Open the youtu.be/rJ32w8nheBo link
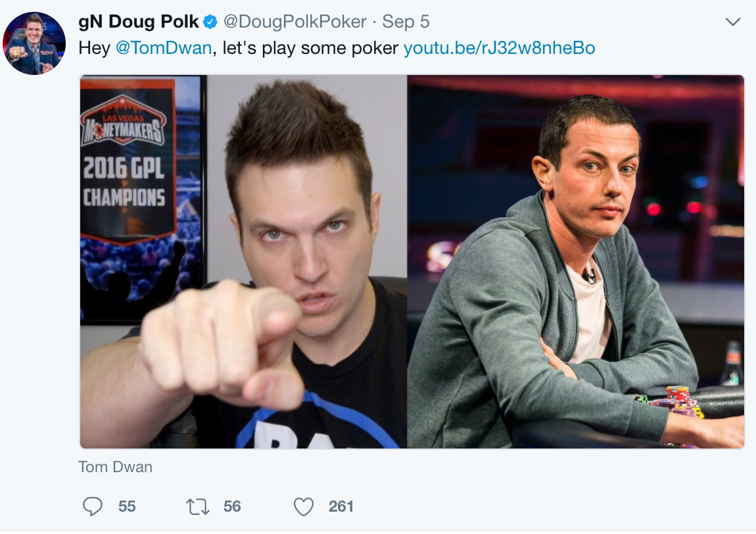Image resolution: width=756 pixels, height=534 pixels. [x=499, y=48]
